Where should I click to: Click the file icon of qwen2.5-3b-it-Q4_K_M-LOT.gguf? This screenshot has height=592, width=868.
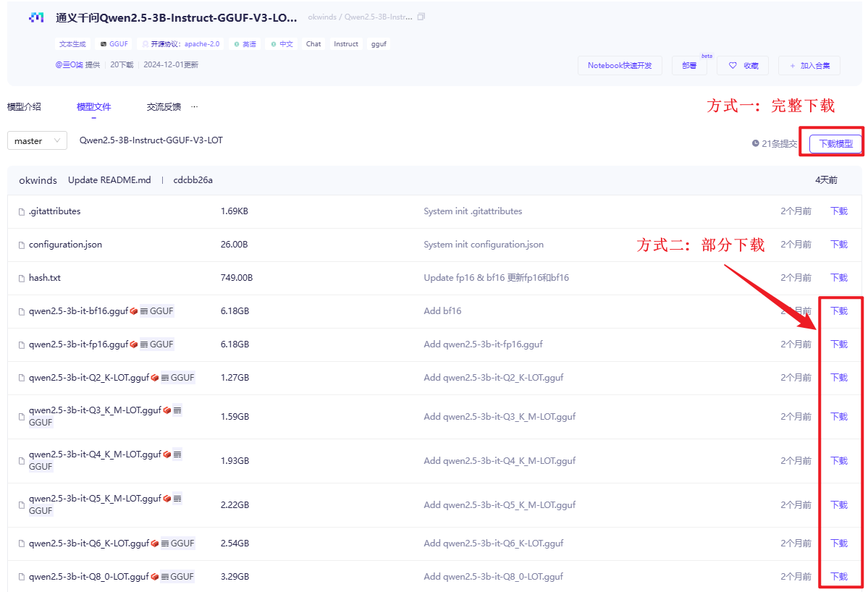pyautogui.click(x=22, y=461)
